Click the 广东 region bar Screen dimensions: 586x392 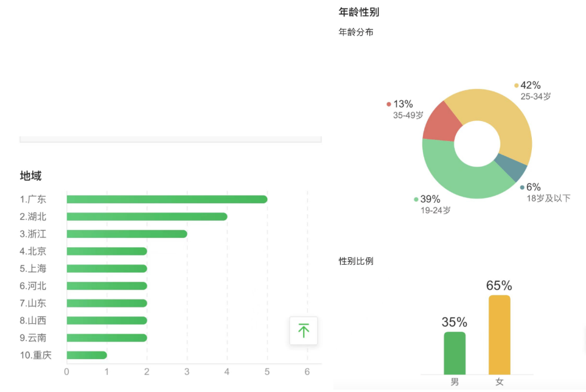[167, 199]
